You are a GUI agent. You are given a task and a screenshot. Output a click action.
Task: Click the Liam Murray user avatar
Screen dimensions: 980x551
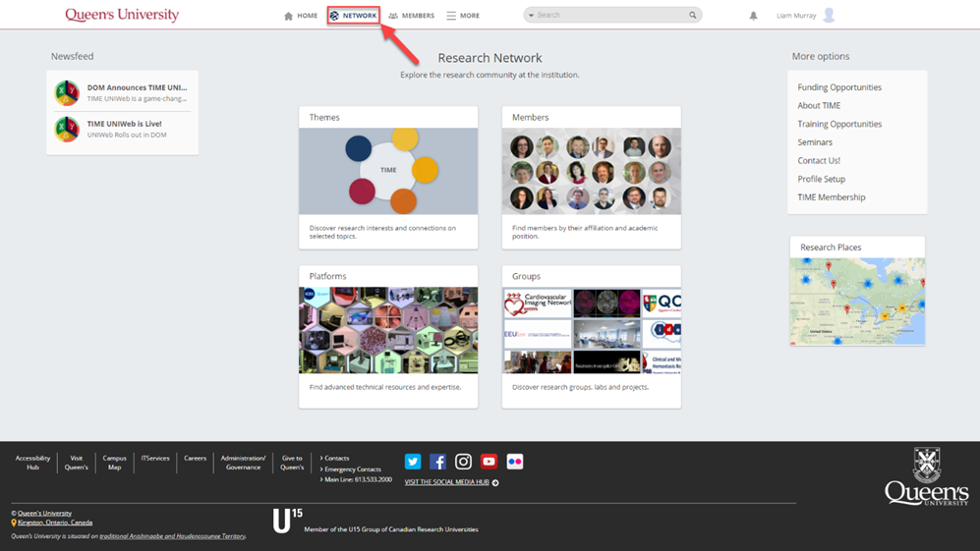829,16
